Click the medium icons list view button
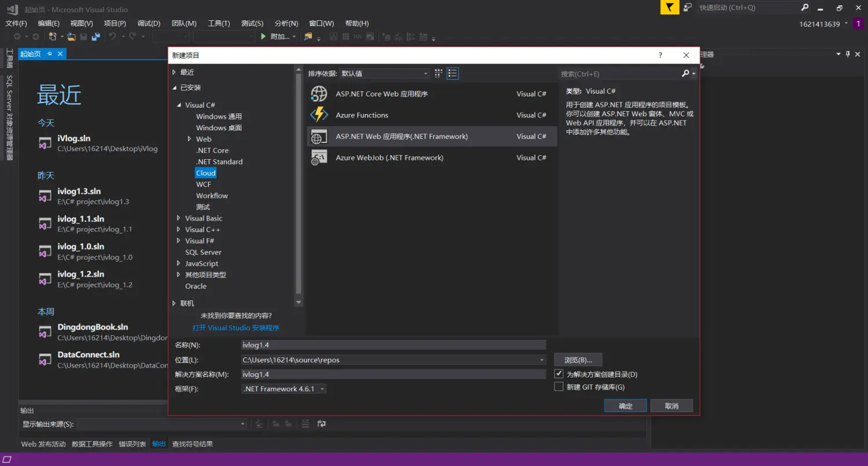868x466 pixels. [453, 74]
